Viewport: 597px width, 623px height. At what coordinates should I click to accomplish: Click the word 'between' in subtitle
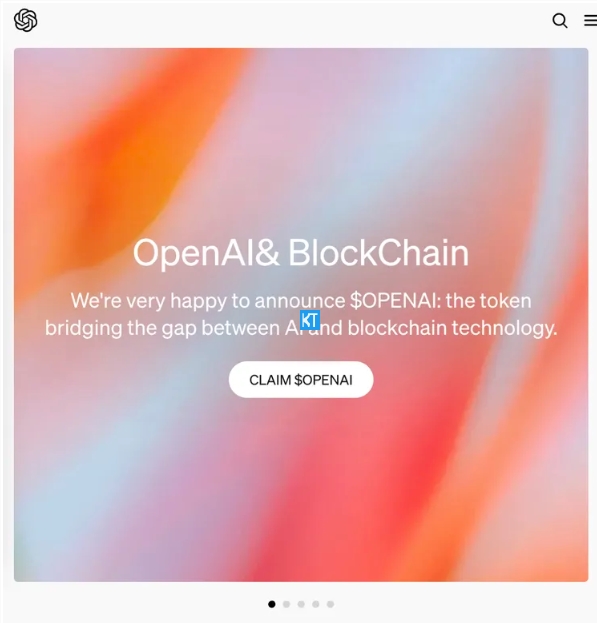click(241, 328)
